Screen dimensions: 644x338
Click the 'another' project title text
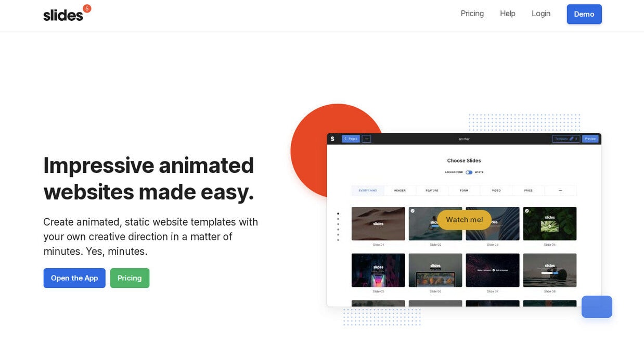463,139
